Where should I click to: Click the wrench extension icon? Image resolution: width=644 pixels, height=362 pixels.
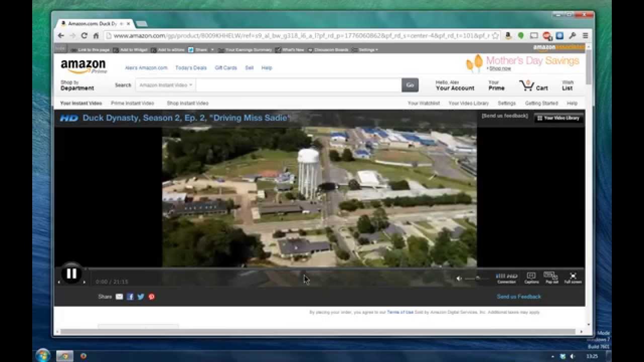572,36
